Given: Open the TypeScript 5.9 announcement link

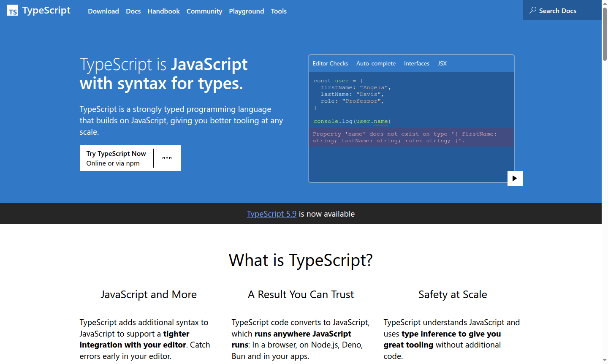Looking at the screenshot, I should [x=271, y=214].
